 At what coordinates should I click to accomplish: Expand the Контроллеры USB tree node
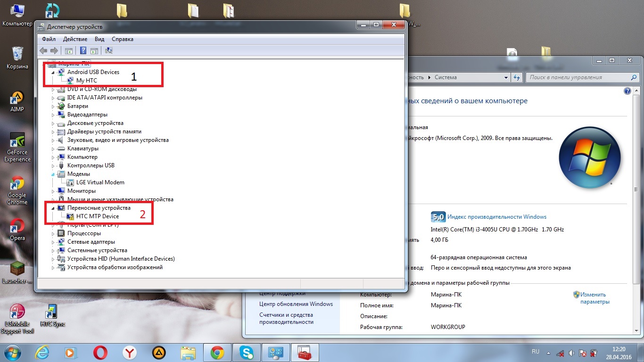[53, 165]
